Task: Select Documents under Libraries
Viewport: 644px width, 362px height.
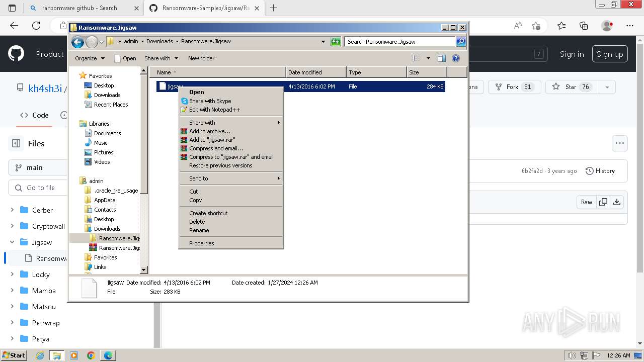Action: tap(107, 133)
